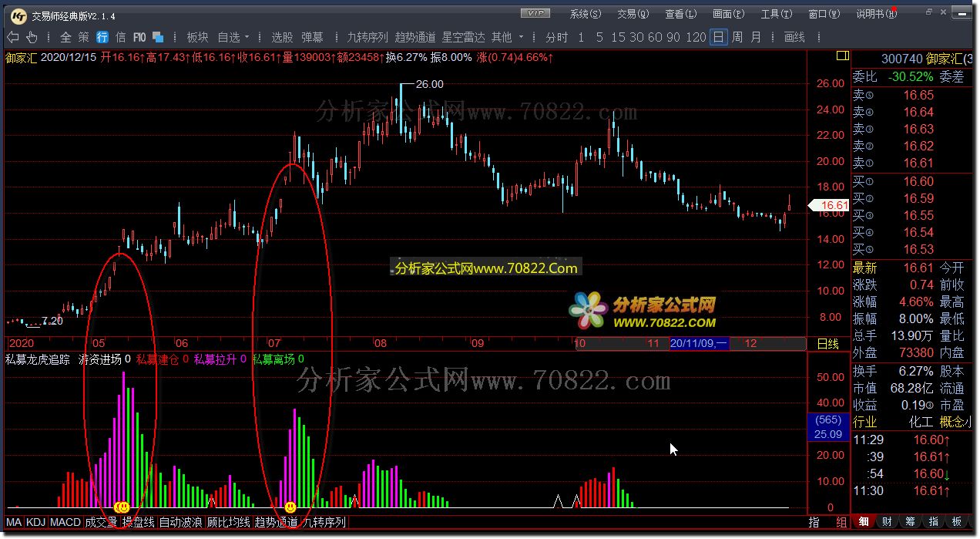Switch to bottom 趋势通道 indicator tab
This screenshot has width=980, height=539.
[x=277, y=522]
